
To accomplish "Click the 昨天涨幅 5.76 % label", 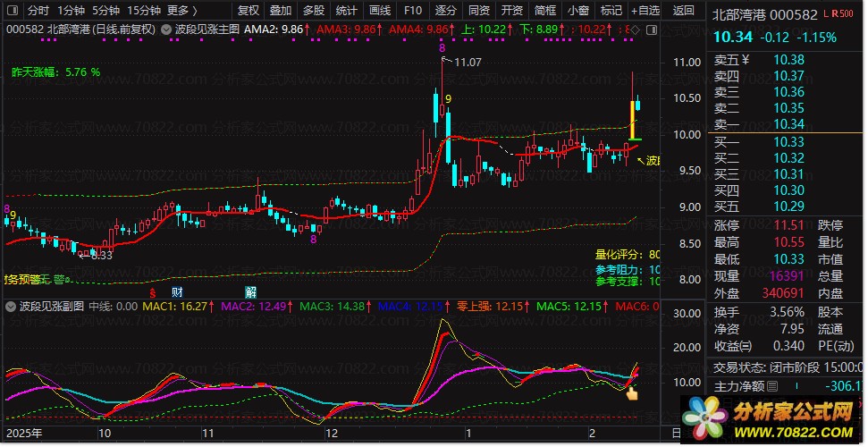I will coord(56,72).
